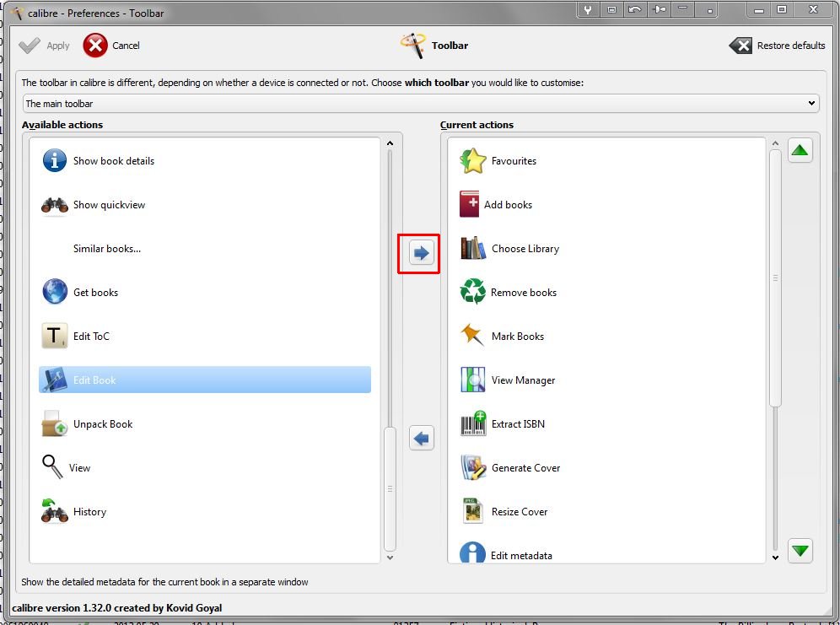This screenshot has height=625, width=840.
Task: Click Restore defaults button
Action: (x=777, y=46)
